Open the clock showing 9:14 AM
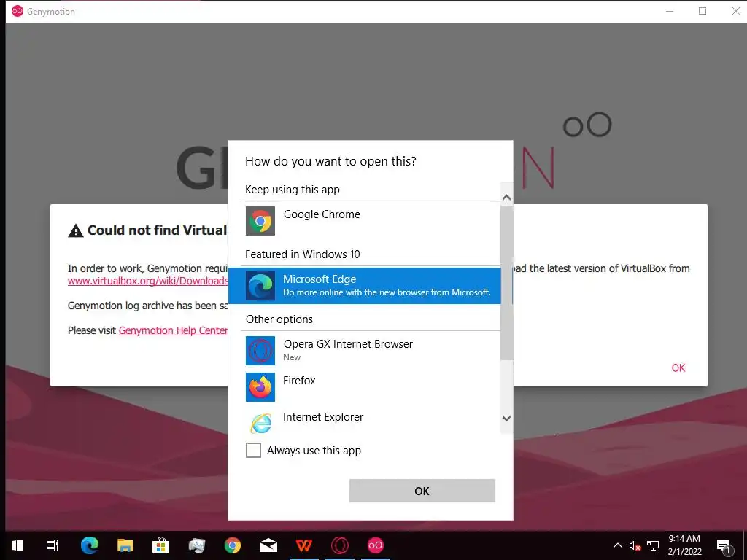747x560 pixels. click(x=684, y=539)
